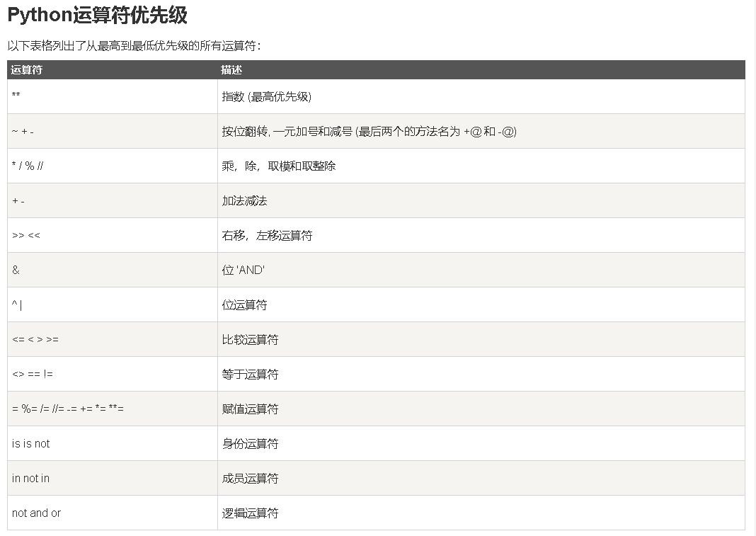Select the '* / % //' operator cell
Viewport: 756px width, 536px height.
(x=113, y=166)
